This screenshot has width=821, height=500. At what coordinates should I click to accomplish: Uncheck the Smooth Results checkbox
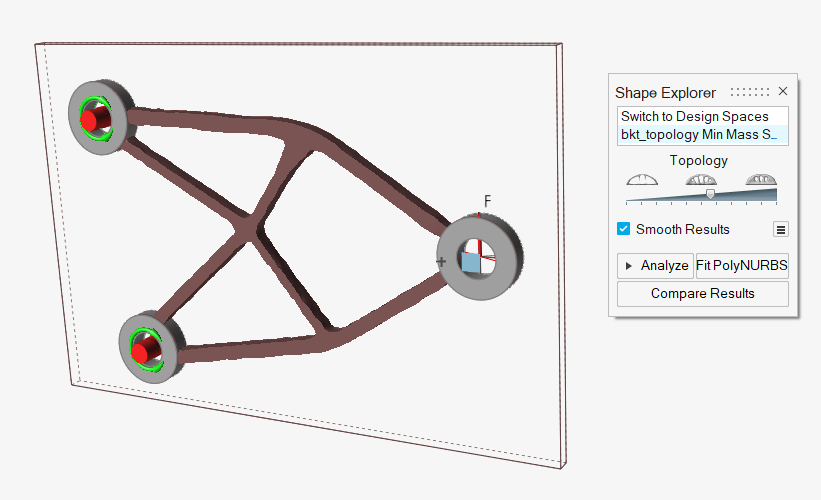tap(624, 229)
